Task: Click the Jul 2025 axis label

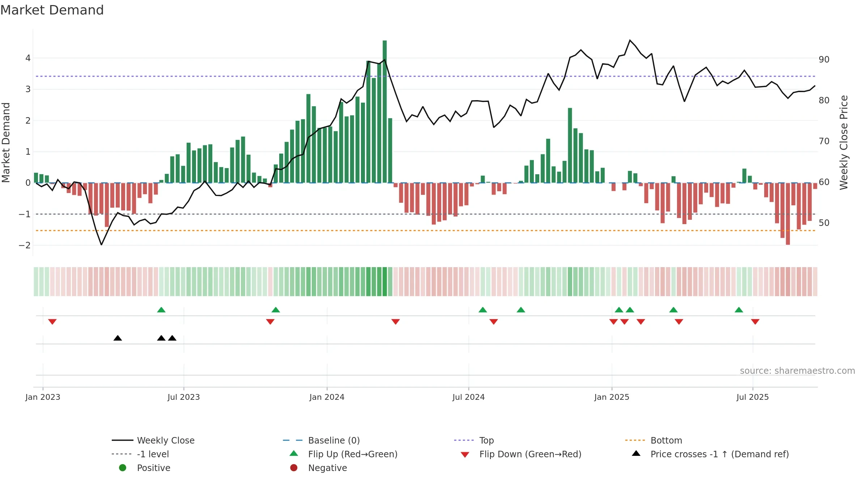Action: [x=753, y=397]
